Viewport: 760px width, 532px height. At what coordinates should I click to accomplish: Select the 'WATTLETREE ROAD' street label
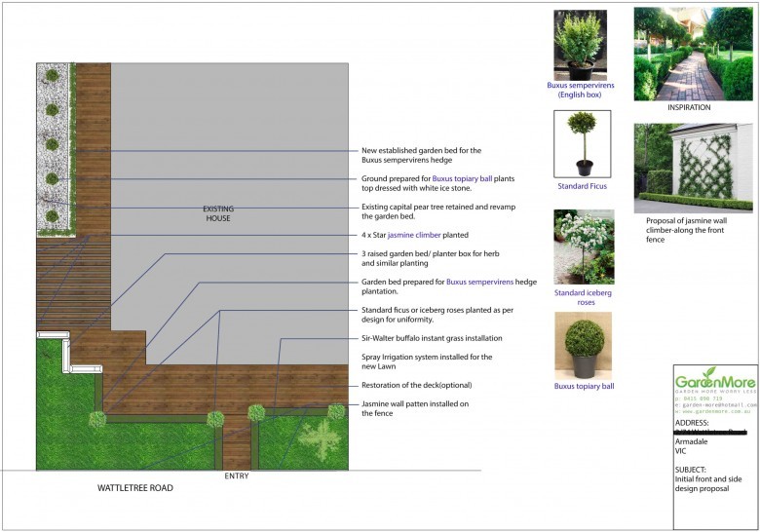tap(134, 487)
